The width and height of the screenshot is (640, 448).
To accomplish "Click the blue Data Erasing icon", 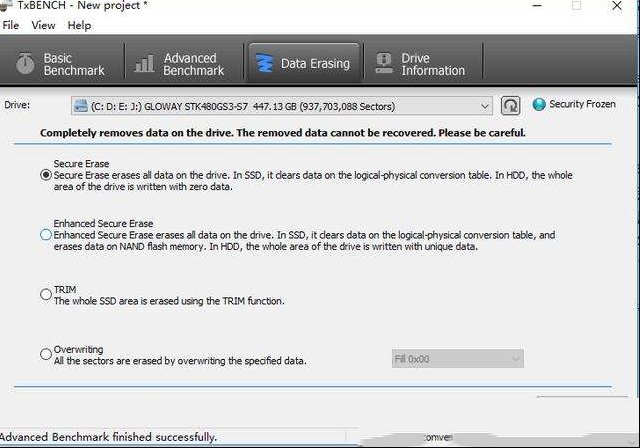I will [264, 64].
